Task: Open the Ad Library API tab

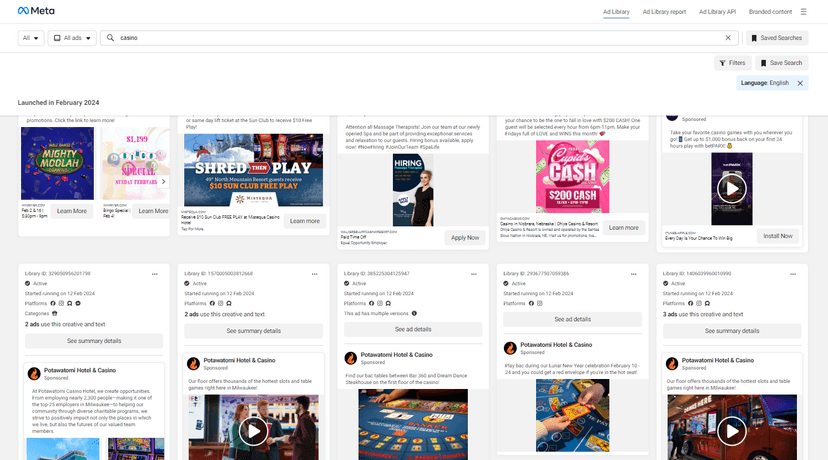Action: (x=717, y=12)
